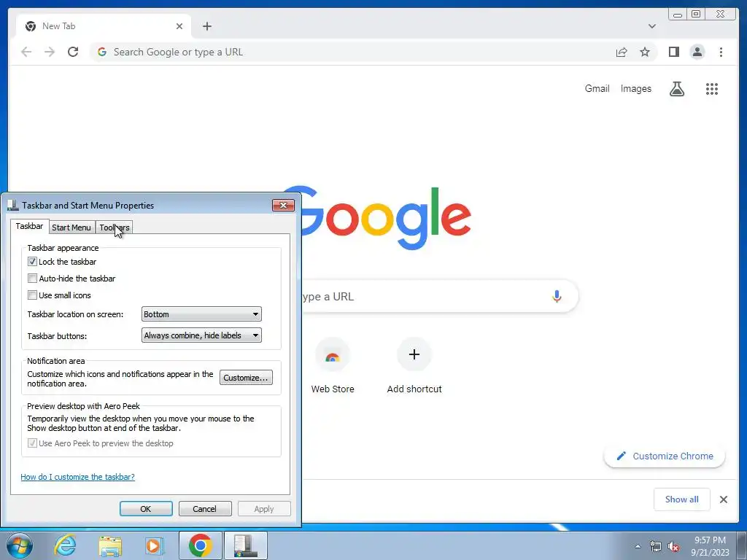Click the share page icon in address bar

point(622,52)
